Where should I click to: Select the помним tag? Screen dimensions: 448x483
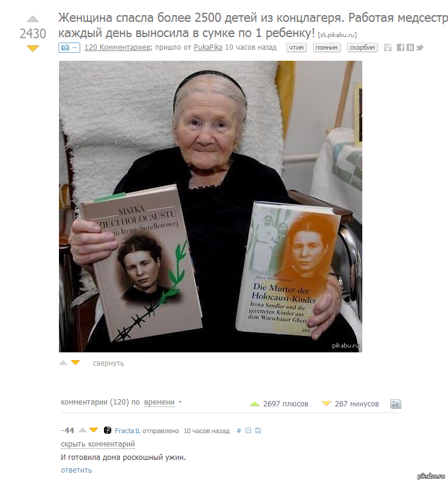click(x=326, y=47)
